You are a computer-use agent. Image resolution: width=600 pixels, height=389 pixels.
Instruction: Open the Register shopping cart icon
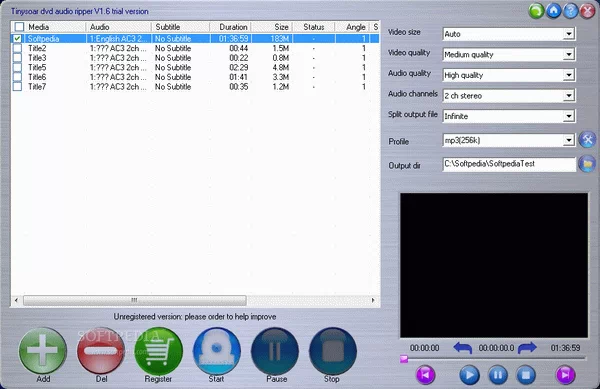click(158, 351)
